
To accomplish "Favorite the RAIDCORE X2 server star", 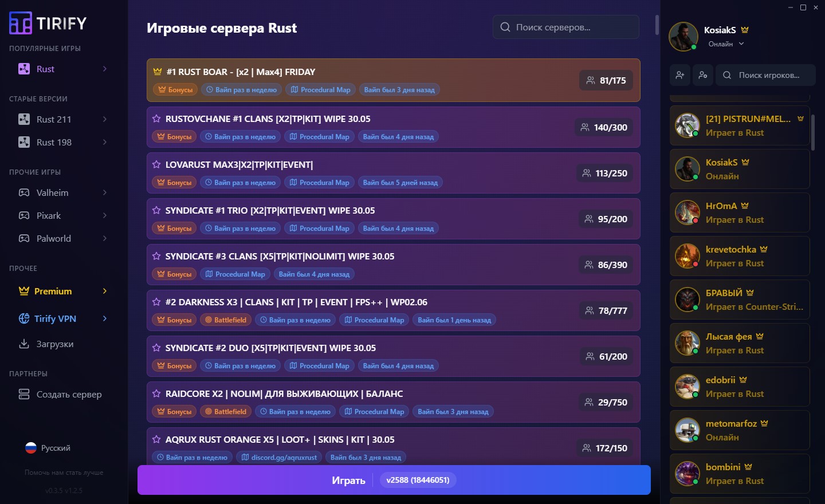I will [156, 393].
